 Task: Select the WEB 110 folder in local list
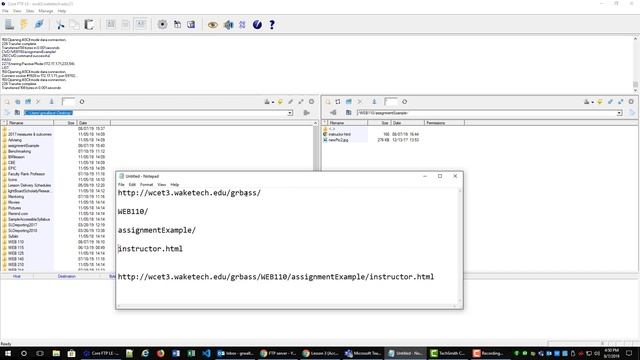(x=16, y=242)
